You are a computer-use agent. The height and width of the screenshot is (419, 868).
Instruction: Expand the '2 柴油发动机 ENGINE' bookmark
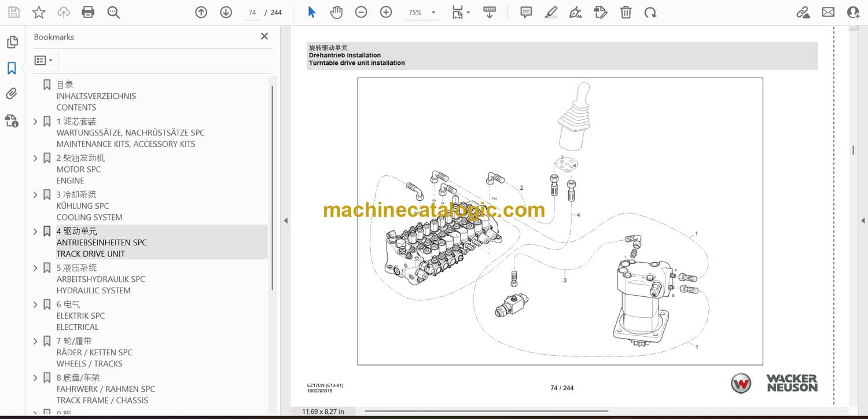click(35, 158)
